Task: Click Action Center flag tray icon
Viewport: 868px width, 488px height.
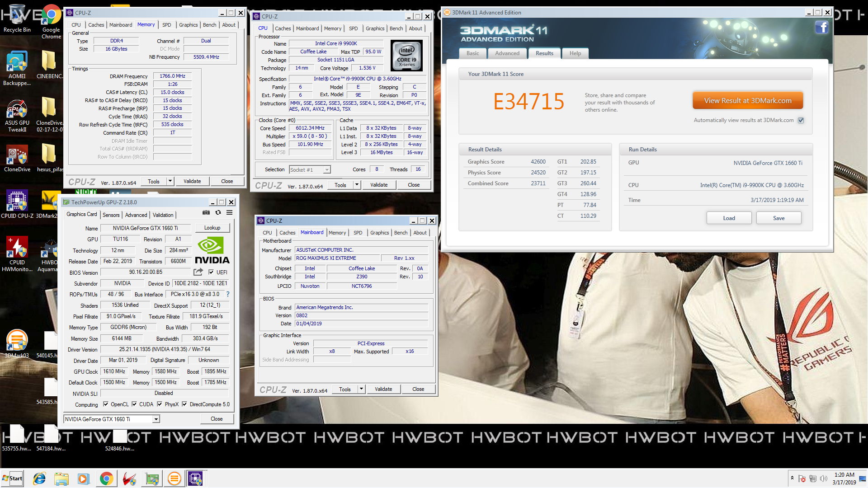Action: click(x=802, y=479)
